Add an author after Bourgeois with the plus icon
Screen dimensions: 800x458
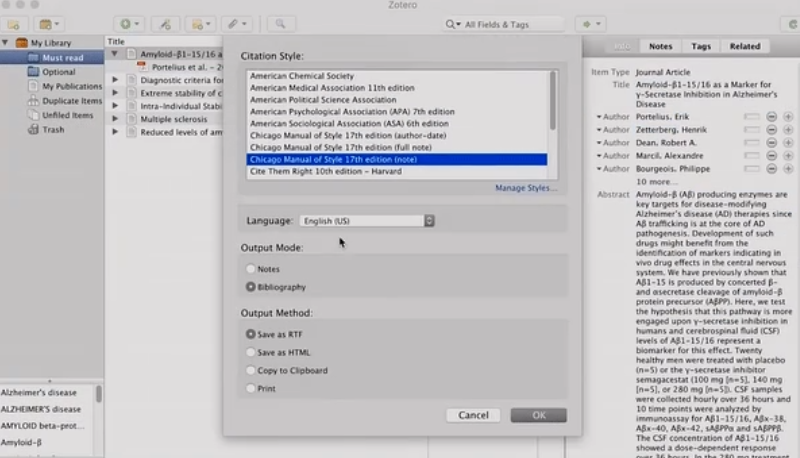pyautogui.click(x=788, y=169)
